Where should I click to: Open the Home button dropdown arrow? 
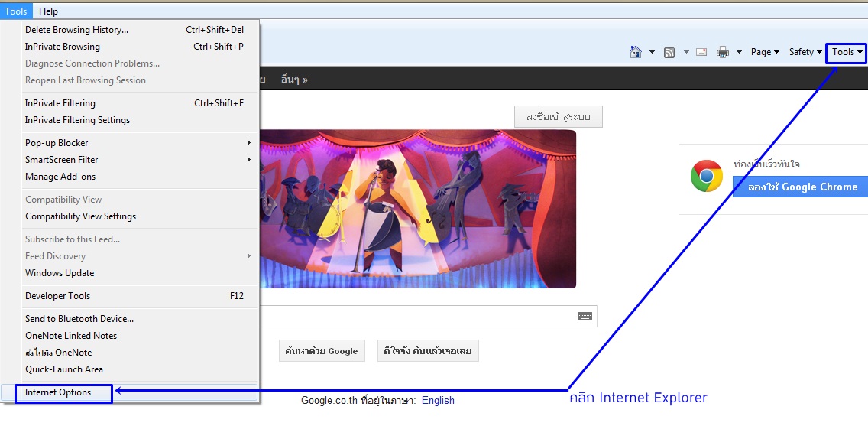652,52
